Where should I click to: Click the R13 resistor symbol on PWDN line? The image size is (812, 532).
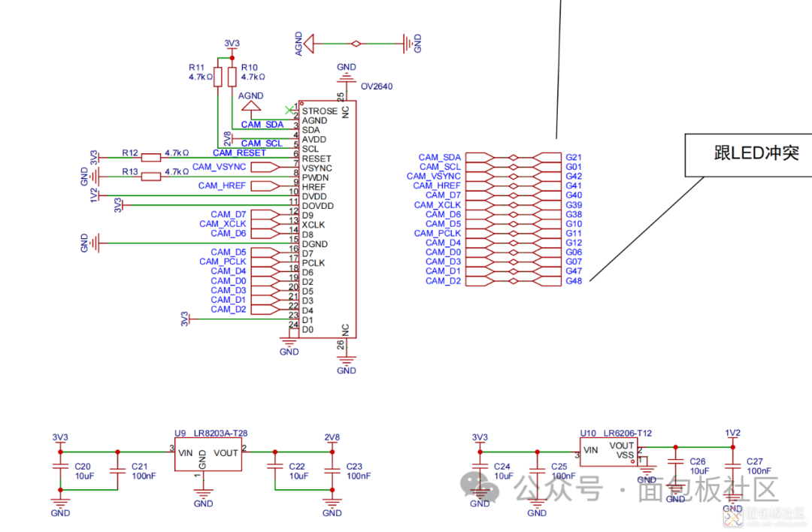(151, 177)
